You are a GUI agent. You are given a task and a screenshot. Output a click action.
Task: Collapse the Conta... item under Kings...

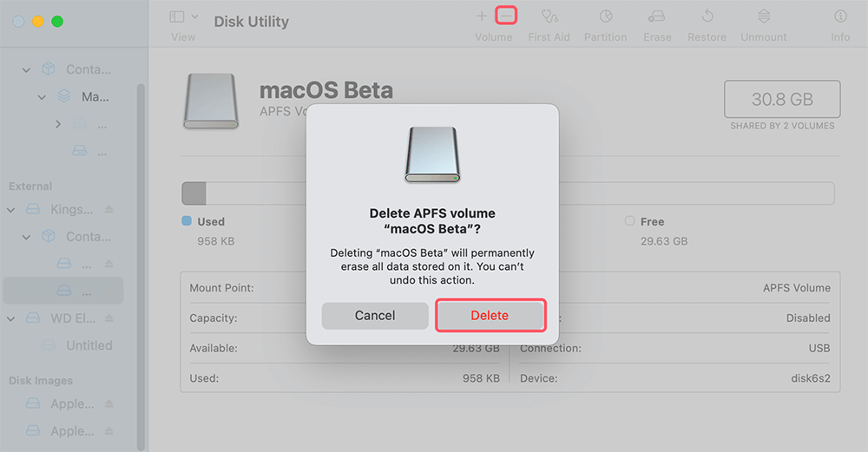tap(26, 237)
